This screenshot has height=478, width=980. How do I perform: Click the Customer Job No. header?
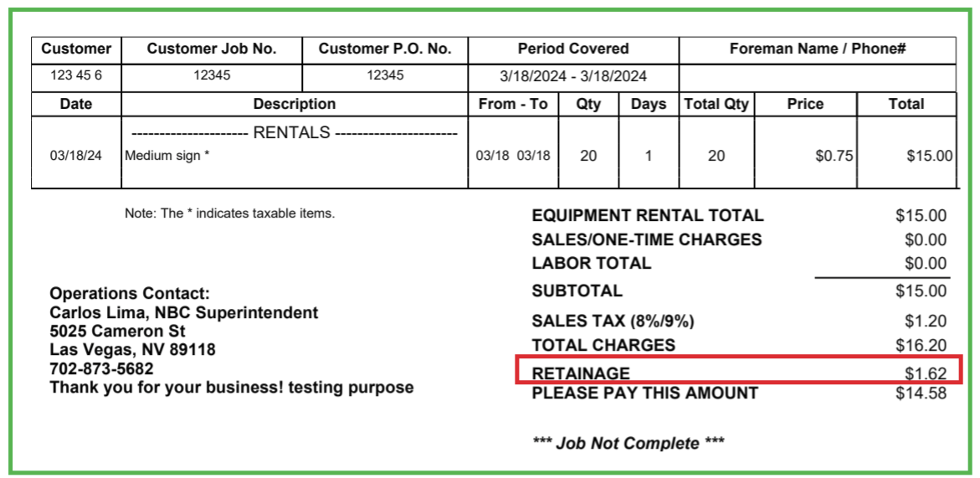point(211,49)
